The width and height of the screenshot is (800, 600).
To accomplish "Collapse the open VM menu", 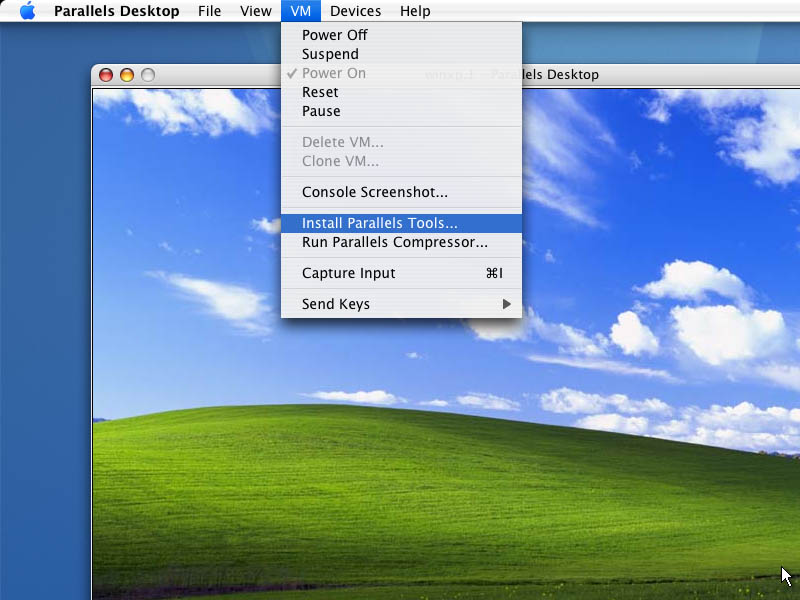I will coord(301,11).
